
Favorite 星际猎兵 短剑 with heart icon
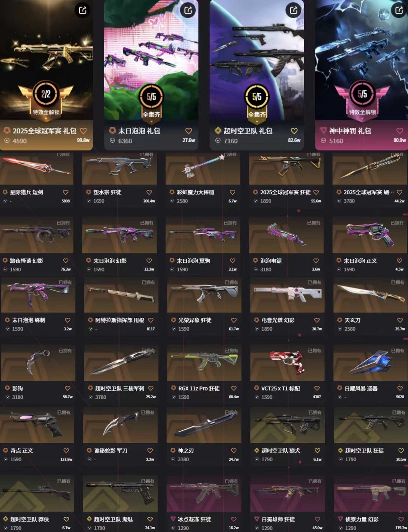[x=66, y=192]
